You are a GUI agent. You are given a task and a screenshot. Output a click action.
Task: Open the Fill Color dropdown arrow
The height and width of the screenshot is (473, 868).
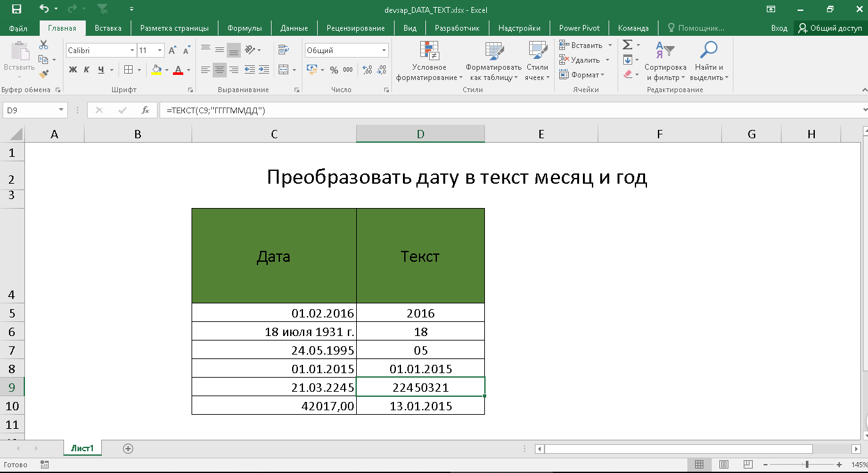pyautogui.click(x=167, y=70)
